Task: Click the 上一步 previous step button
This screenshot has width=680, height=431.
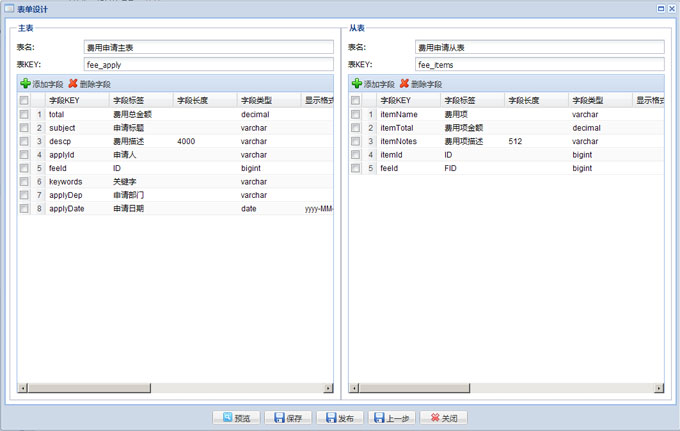Action: 392,418
